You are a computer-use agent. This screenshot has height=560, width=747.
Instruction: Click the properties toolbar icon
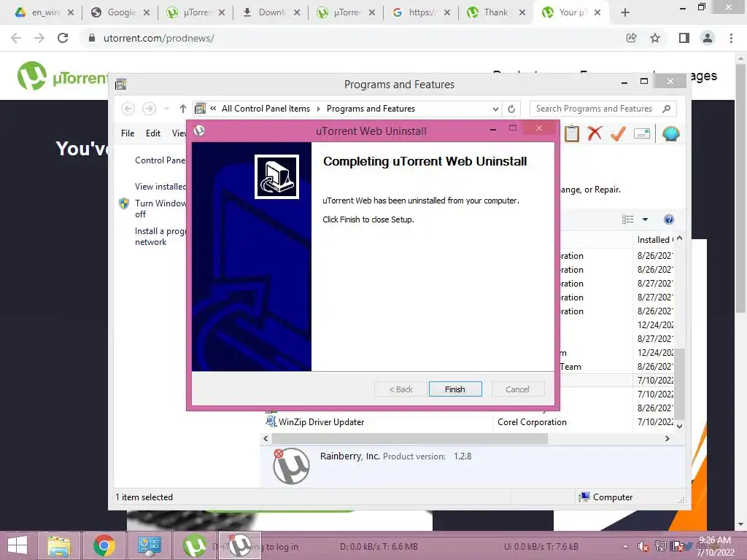pyautogui.click(x=642, y=134)
